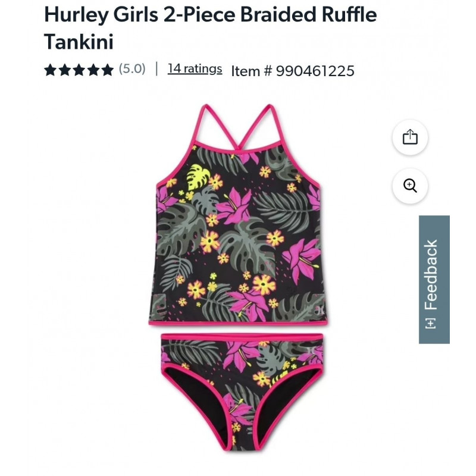Click the Hurley logo on the bikini bottom
476x476 pixels.
click(x=311, y=350)
